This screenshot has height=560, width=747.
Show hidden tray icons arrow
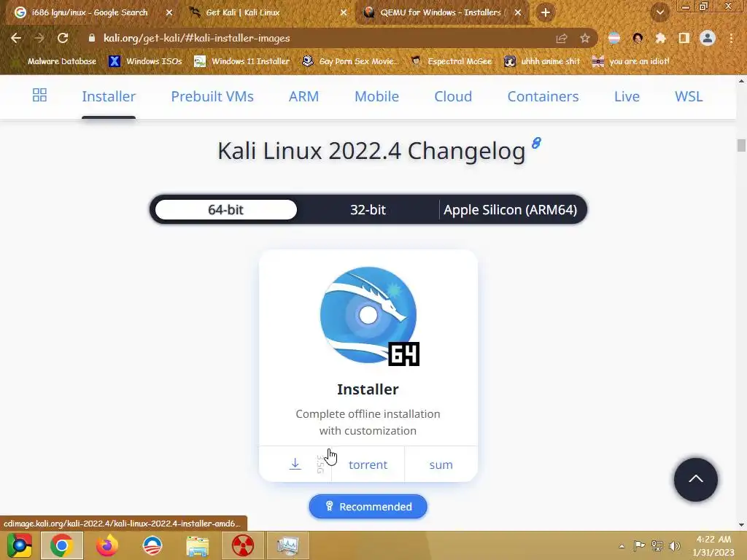(622, 546)
